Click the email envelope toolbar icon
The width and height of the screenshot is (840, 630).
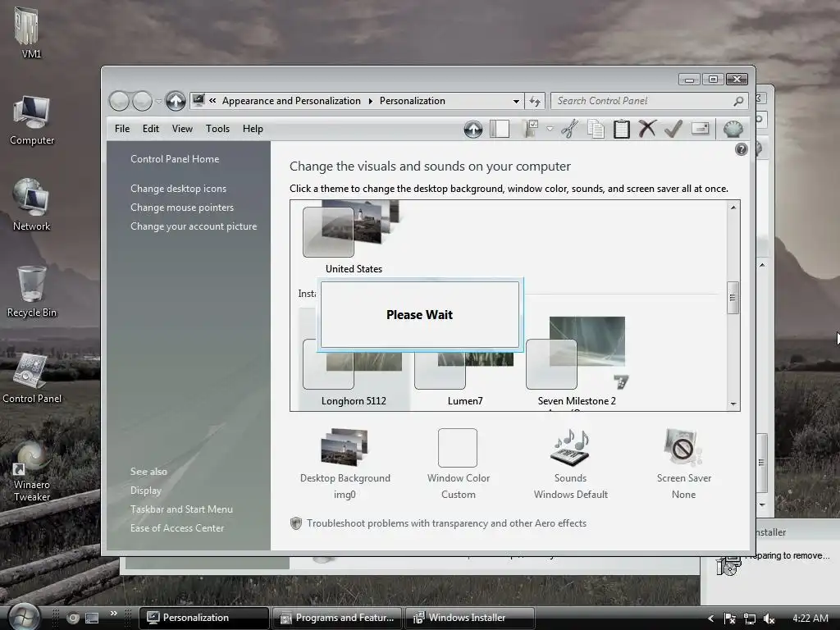[701, 129]
